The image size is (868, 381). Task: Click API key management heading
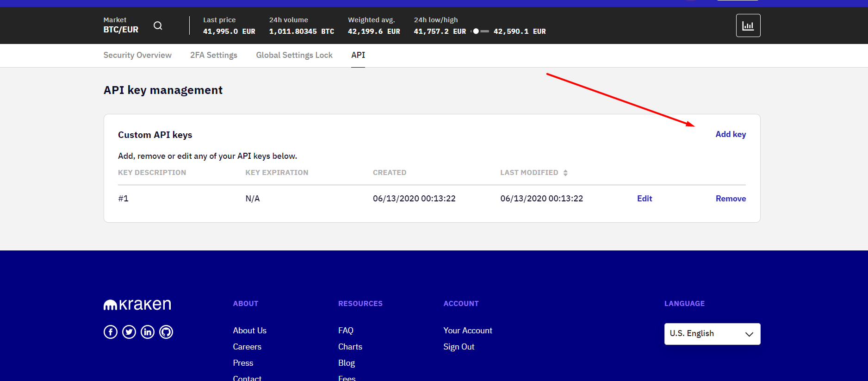click(x=163, y=90)
